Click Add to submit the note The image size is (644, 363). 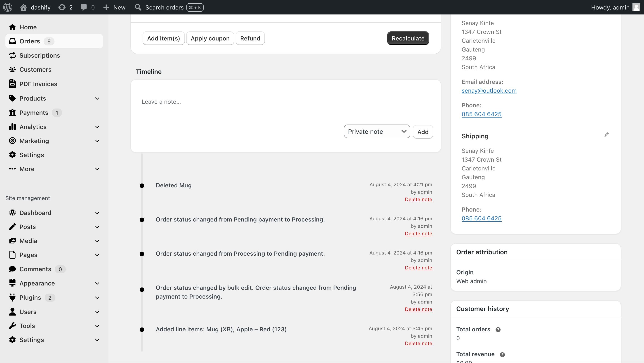[423, 132]
